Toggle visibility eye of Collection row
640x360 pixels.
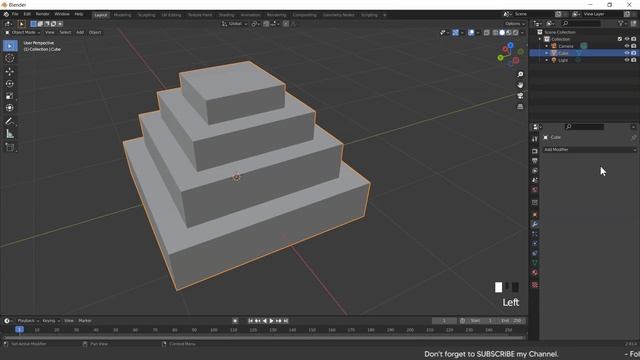pos(627,39)
